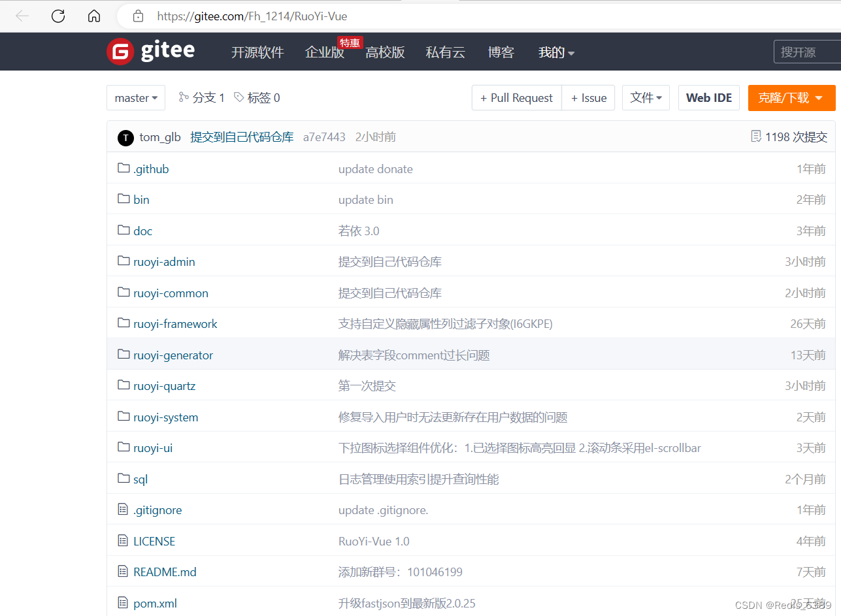The image size is (841, 616).
Task: Create a new Pull Request
Action: [x=517, y=98]
